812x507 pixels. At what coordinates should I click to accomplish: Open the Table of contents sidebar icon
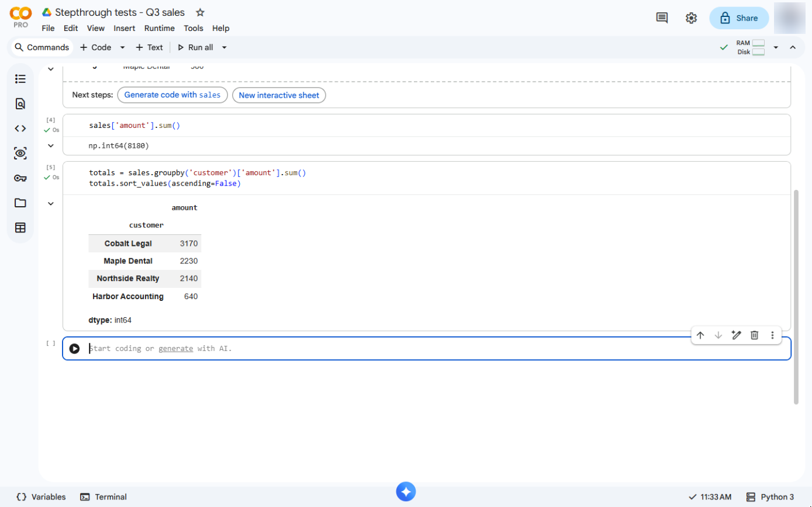pos(20,79)
